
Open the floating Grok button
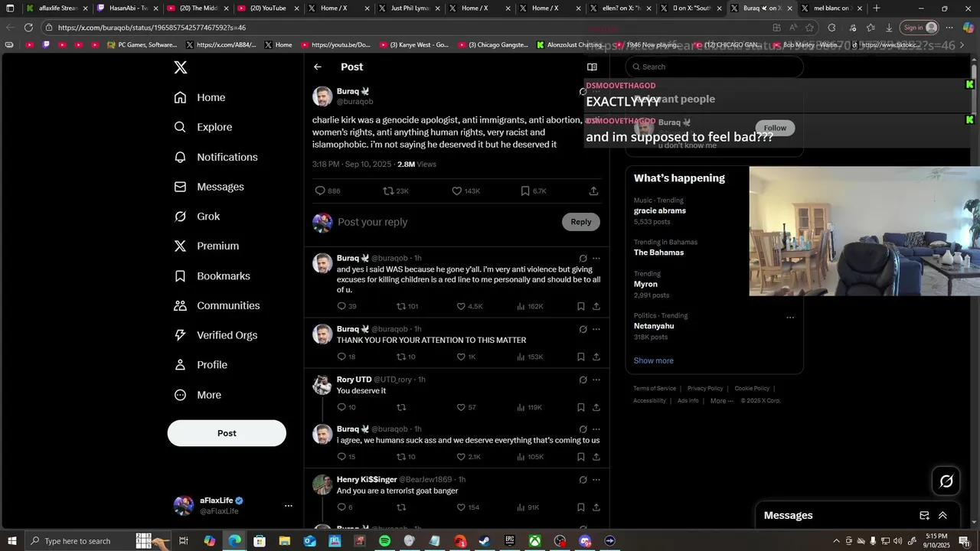click(x=946, y=481)
